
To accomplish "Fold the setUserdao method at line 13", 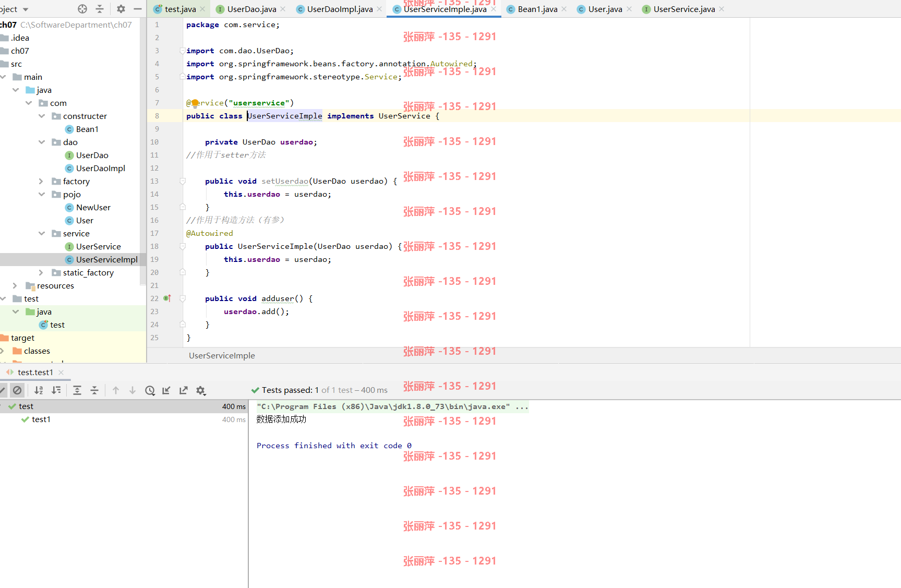I will [183, 181].
